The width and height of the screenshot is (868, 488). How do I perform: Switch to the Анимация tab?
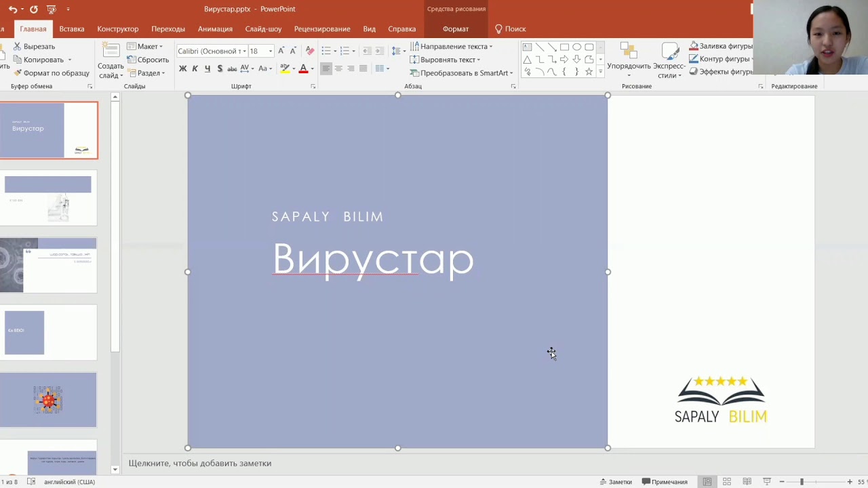(215, 29)
